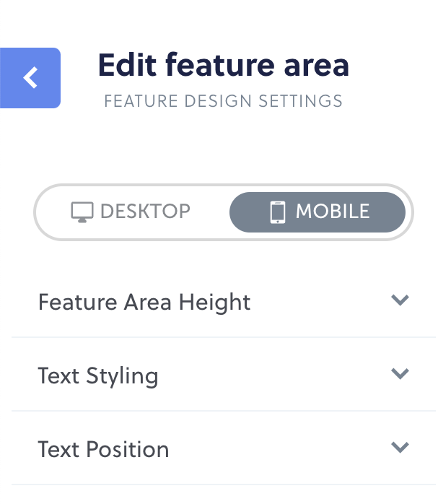Return to previous panel via back button
This screenshot has width=438, height=504.
[30, 78]
